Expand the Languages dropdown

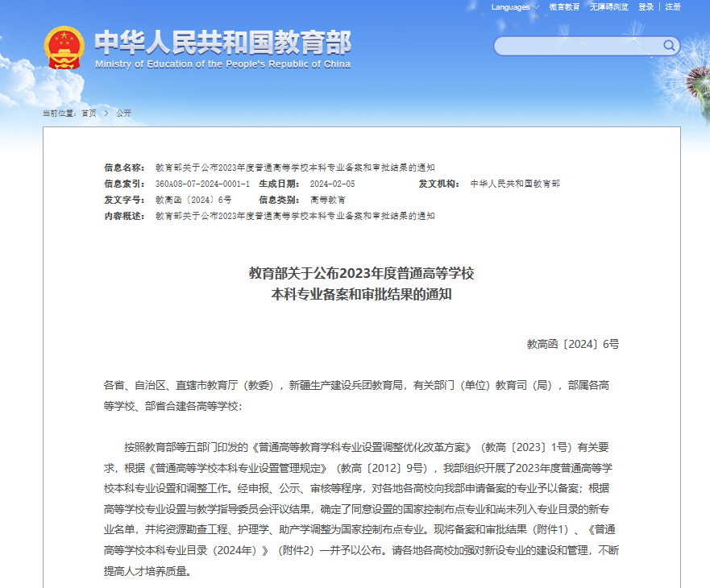[x=511, y=8]
